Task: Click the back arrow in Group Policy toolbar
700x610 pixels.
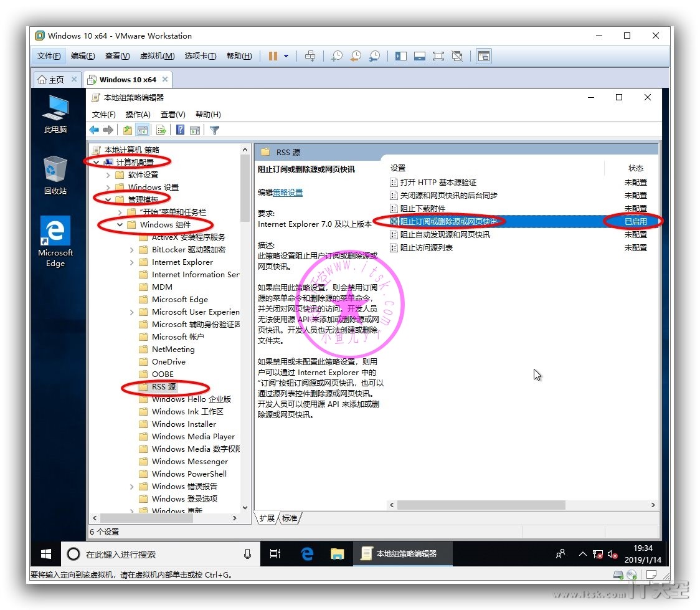Action: click(x=94, y=130)
